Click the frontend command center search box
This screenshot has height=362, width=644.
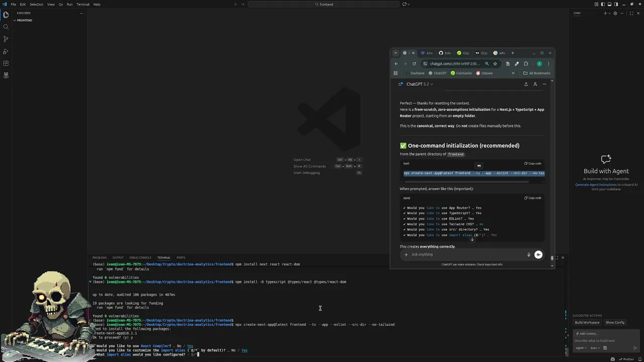click(x=324, y=4)
